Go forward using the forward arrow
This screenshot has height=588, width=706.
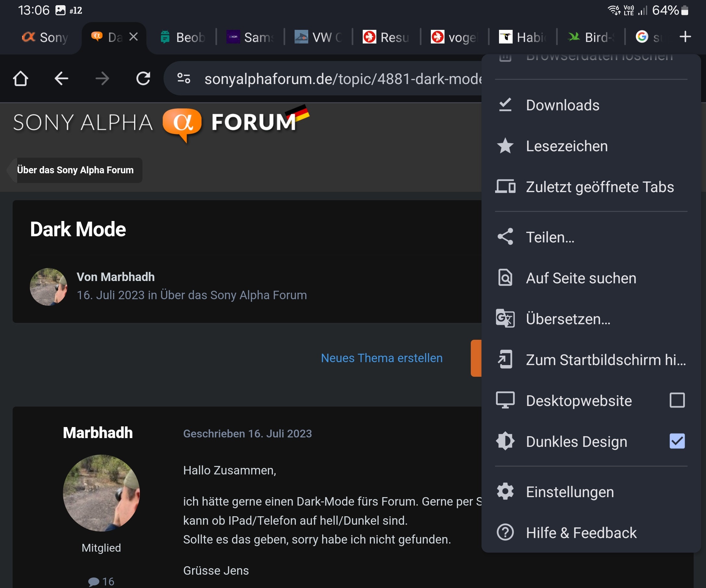(x=103, y=78)
